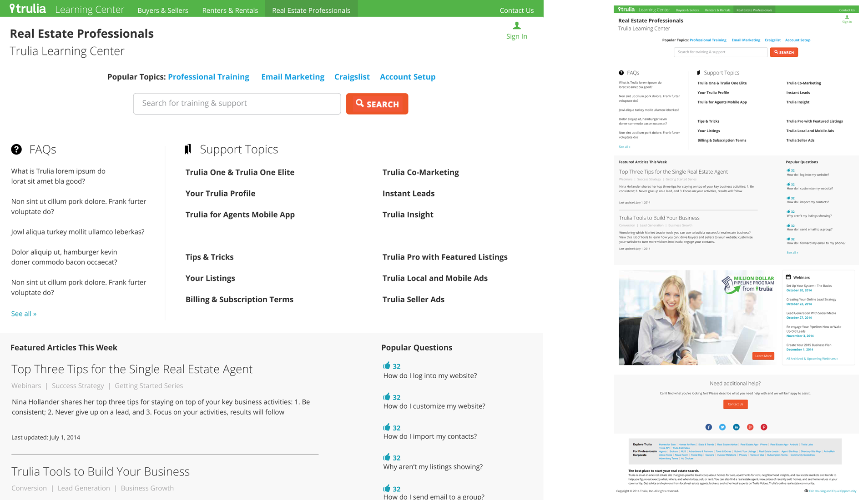Open 'Trulia Tools to Build Your Business' in large view
Viewport: 868px width, 500px height.
pos(101,471)
